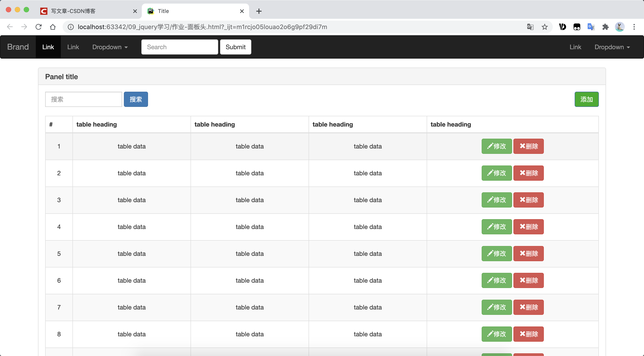Click the site information icon in address bar
Screen dimensions: 644x356
[71, 27]
